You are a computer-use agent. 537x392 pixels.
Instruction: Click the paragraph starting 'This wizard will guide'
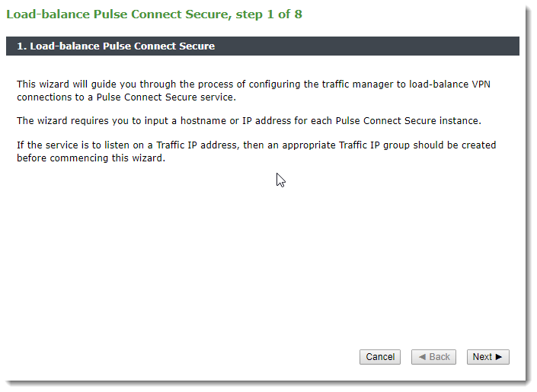254,91
